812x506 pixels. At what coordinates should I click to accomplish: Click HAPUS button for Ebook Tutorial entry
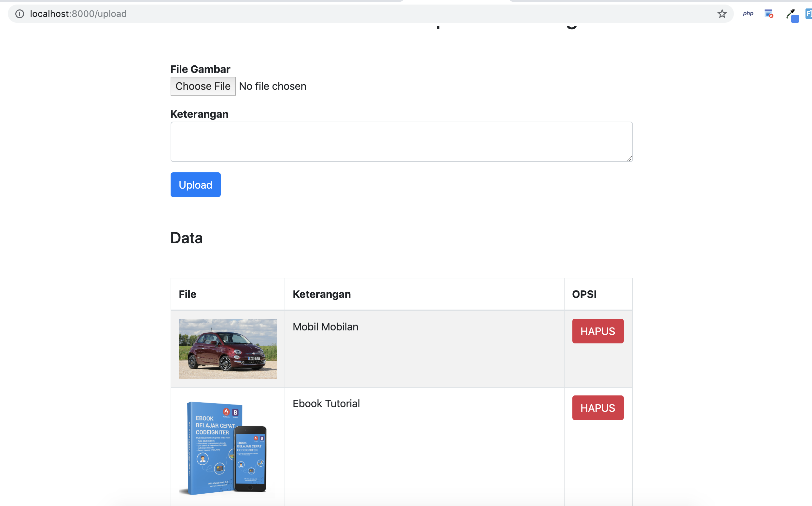597,407
